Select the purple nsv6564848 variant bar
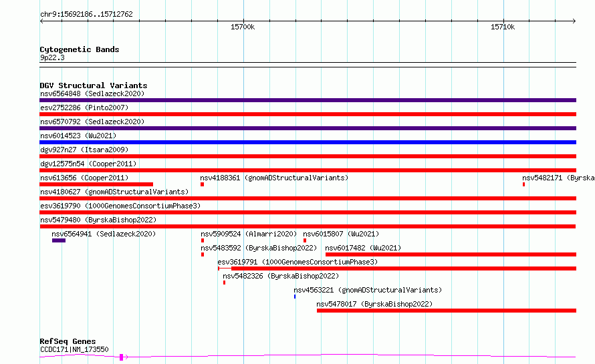 (308, 100)
